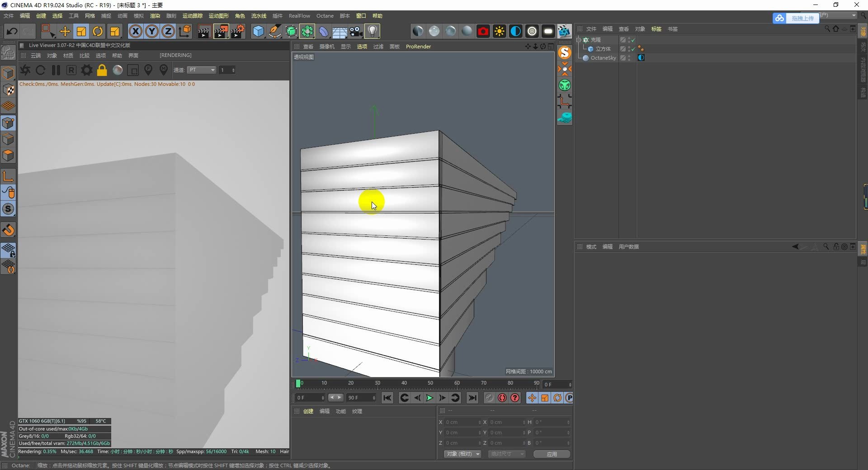Lock the X axis with the X toolbar icon

point(135,31)
